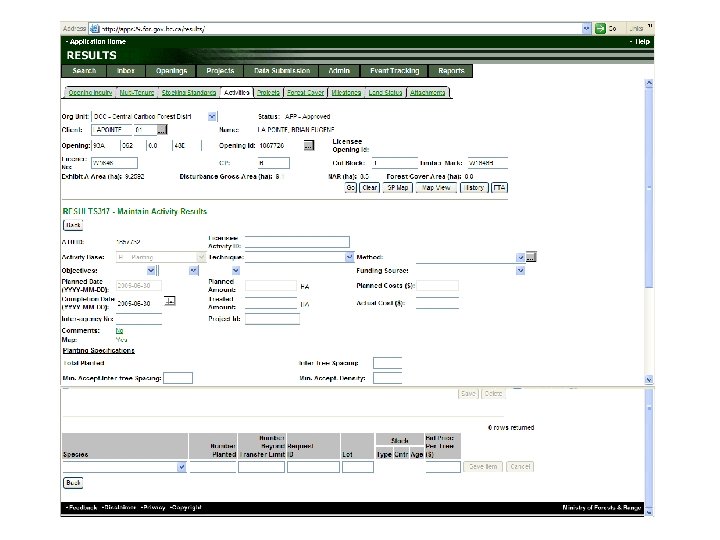Switch to the Forest Cover tab
Screen dimensions: 720x540
coord(306,92)
